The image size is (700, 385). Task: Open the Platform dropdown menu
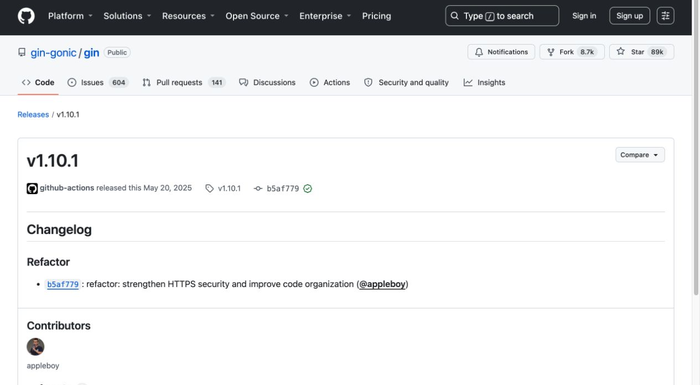(70, 16)
